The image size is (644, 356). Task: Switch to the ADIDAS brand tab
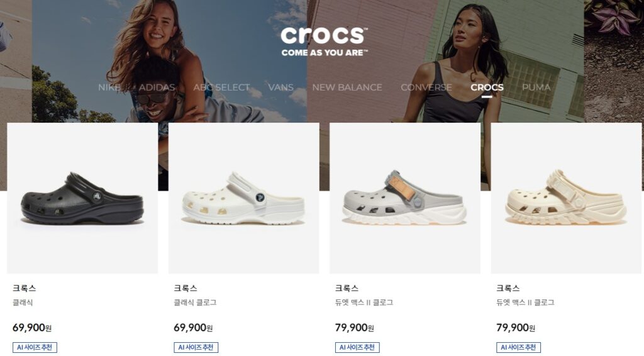click(x=157, y=87)
